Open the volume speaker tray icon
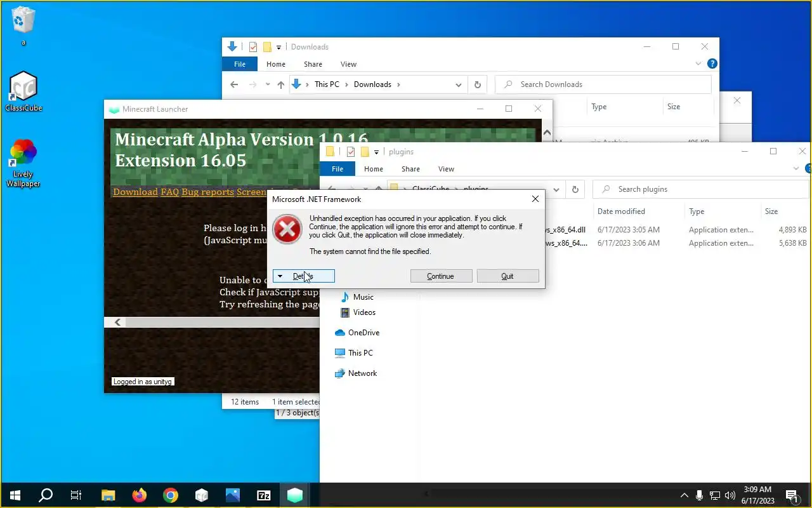Screen dimensions: 812x508 tap(730, 495)
